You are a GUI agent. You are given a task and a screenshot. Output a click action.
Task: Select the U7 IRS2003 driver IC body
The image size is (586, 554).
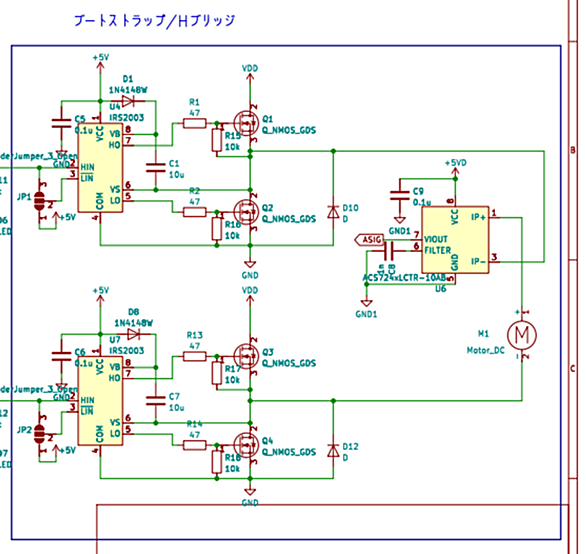tap(100, 401)
